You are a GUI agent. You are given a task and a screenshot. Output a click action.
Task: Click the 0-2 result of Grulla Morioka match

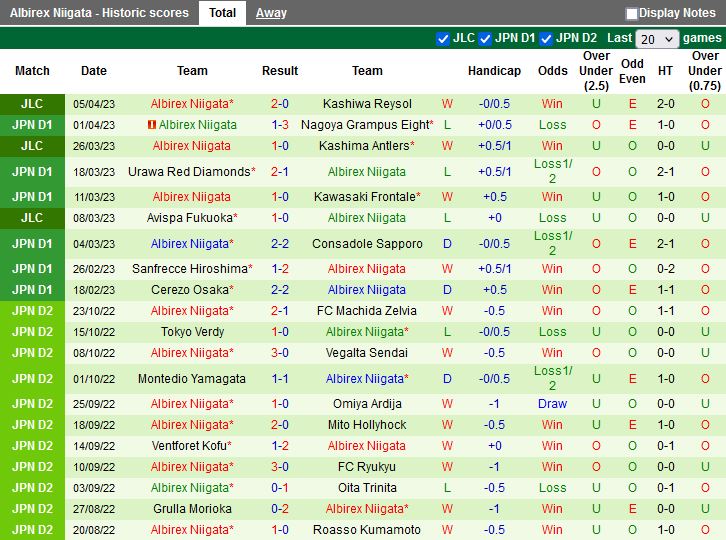coord(280,509)
